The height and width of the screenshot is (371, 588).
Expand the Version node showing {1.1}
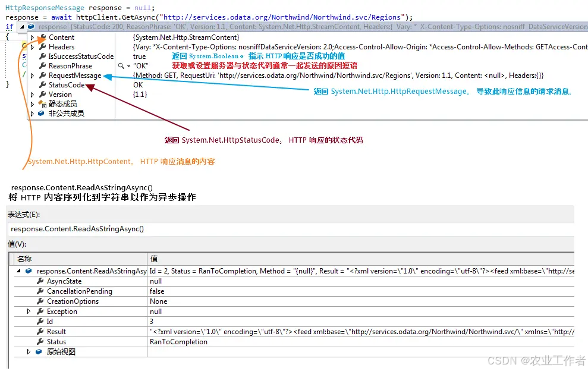32,94
